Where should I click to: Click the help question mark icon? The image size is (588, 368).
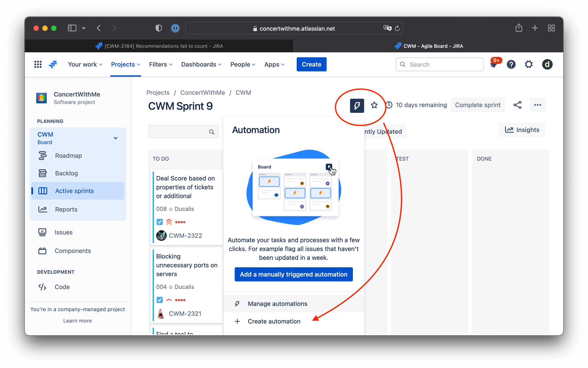tap(511, 64)
